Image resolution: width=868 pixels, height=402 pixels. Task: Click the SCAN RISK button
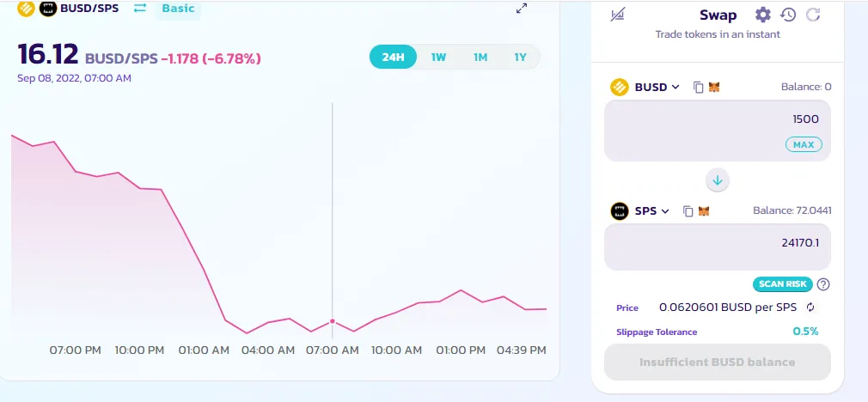coord(783,284)
